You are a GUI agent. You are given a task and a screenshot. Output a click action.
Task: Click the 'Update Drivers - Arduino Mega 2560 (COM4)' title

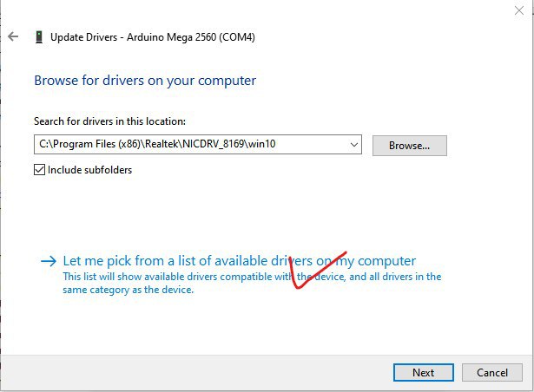153,36
